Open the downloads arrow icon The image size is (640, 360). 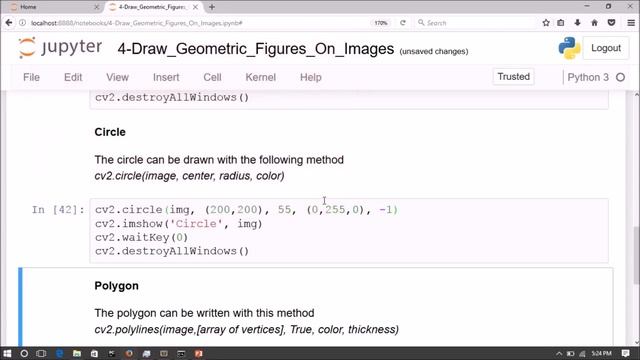[577, 23]
